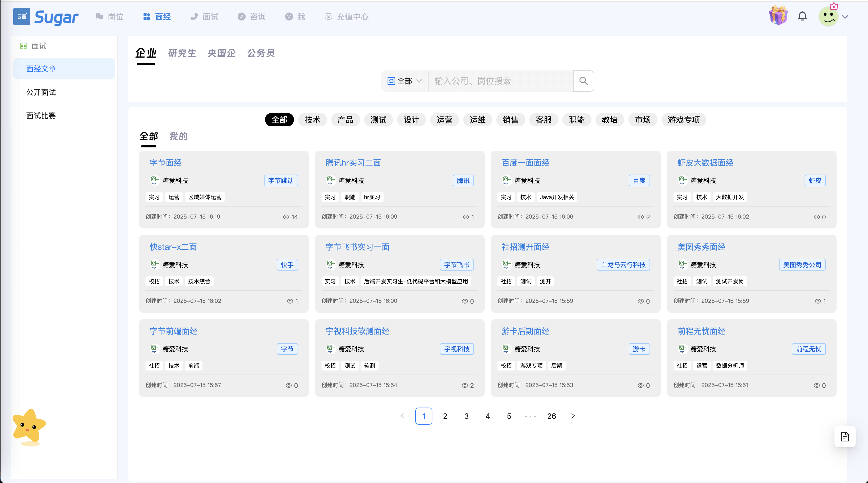Switch to the 我的 sub-tab
Screen dimensions: 868x483
pos(178,136)
